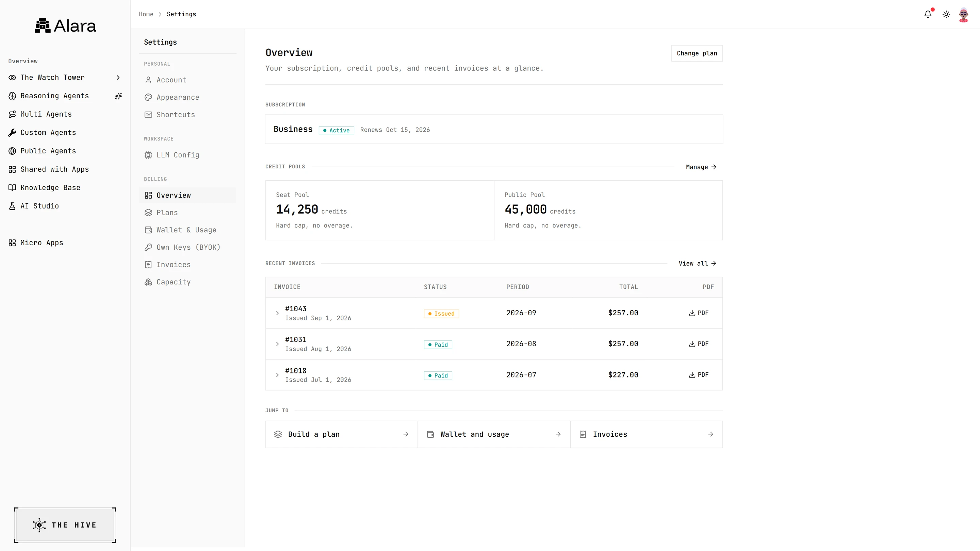
Task: Click the Multi Agents icon
Action: [x=12, y=114]
